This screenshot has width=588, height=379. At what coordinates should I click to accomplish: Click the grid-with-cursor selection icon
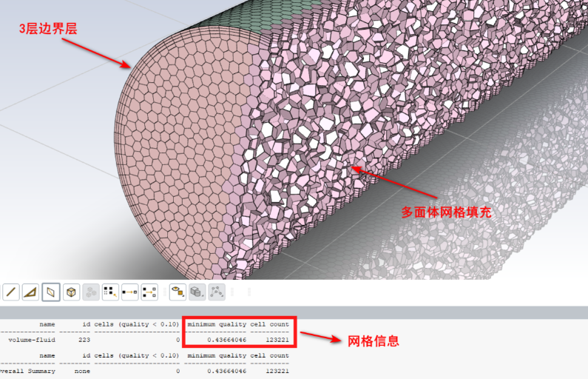coord(109,292)
